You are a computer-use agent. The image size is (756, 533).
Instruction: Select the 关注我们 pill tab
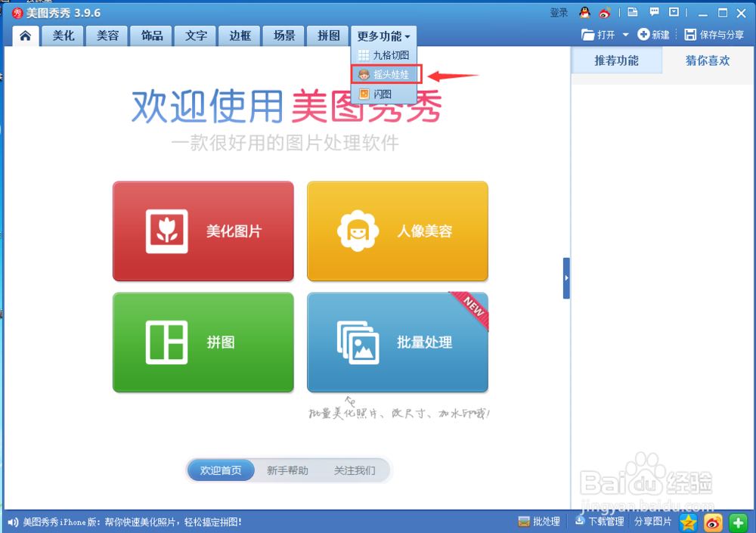click(x=355, y=470)
